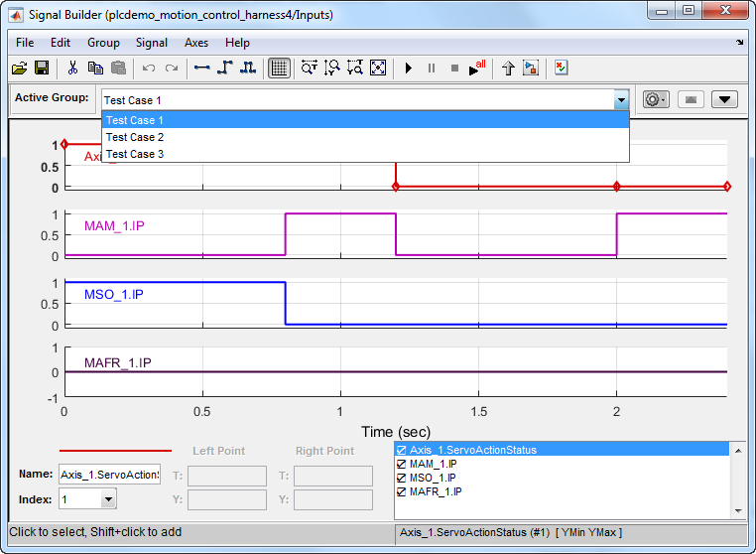Click the MAM_1.IP plot label
This screenshot has height=554, width=756.
[x=114, y=225]
